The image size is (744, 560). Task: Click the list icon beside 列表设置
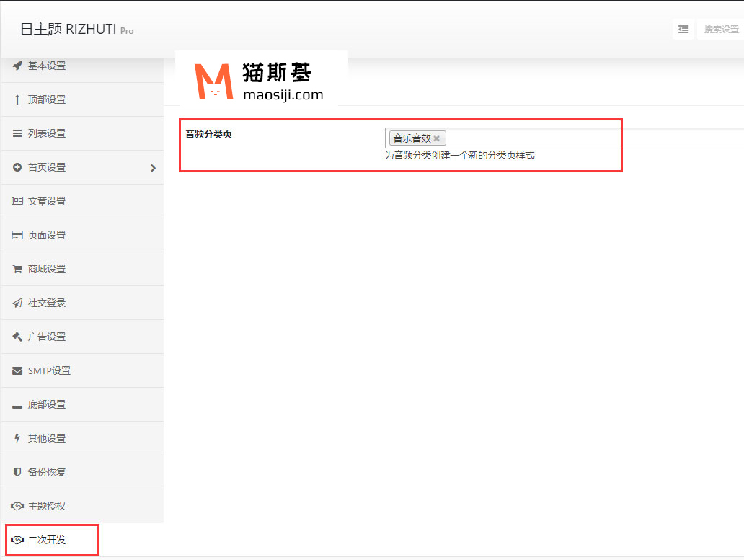coord(17,133)
